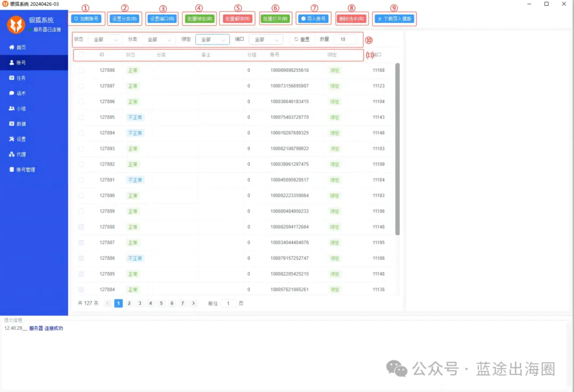Open the 话术 speech-bubble icon in the sidebar
Image resolution: width=574 pixels, height=392 pixels.
coord(12,93)
